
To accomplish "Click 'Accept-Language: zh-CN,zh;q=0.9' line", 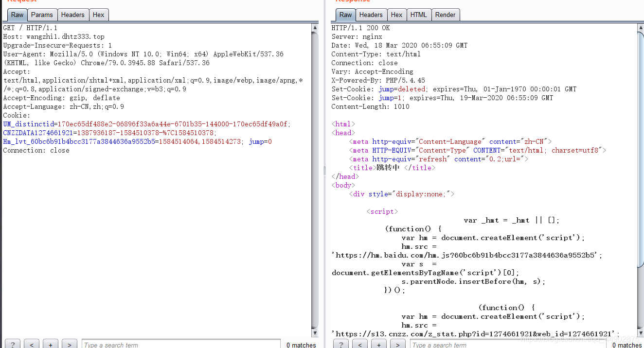I will click(x=63, y=106).
